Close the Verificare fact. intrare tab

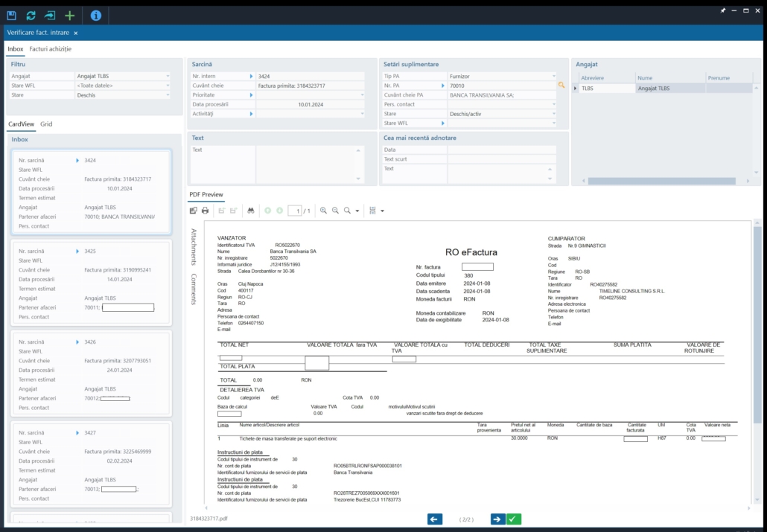pyautogui.click(x=76, y=33)
